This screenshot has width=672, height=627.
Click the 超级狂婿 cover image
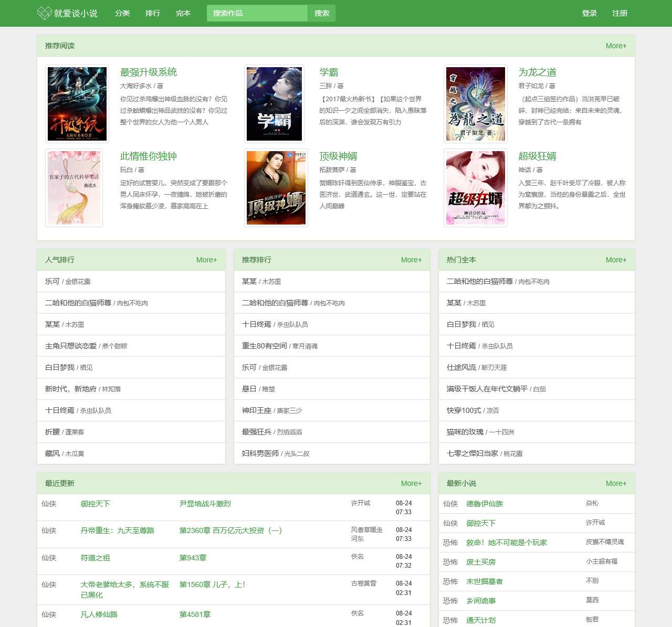tap(476, 188)
